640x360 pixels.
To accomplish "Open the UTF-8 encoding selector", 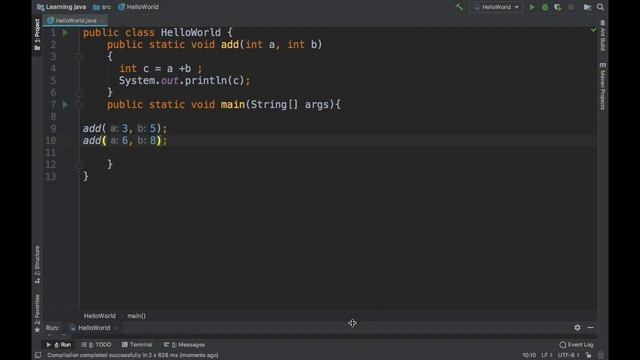I will 569,355.
